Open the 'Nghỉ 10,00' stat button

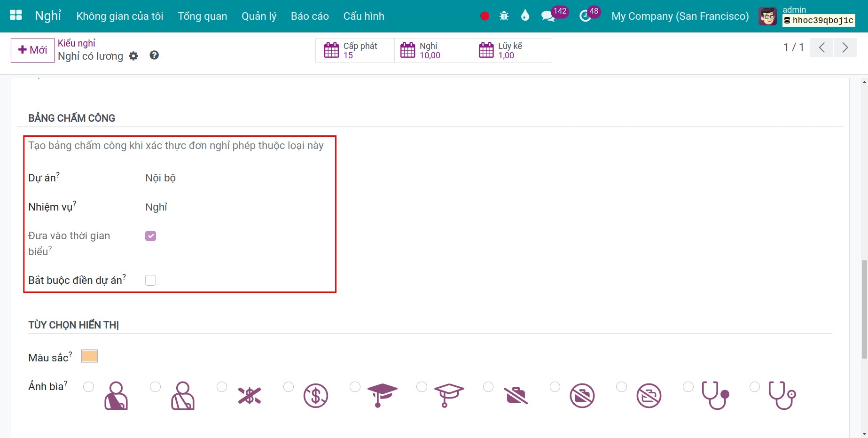pyautogui.click(x=433, y=50)
